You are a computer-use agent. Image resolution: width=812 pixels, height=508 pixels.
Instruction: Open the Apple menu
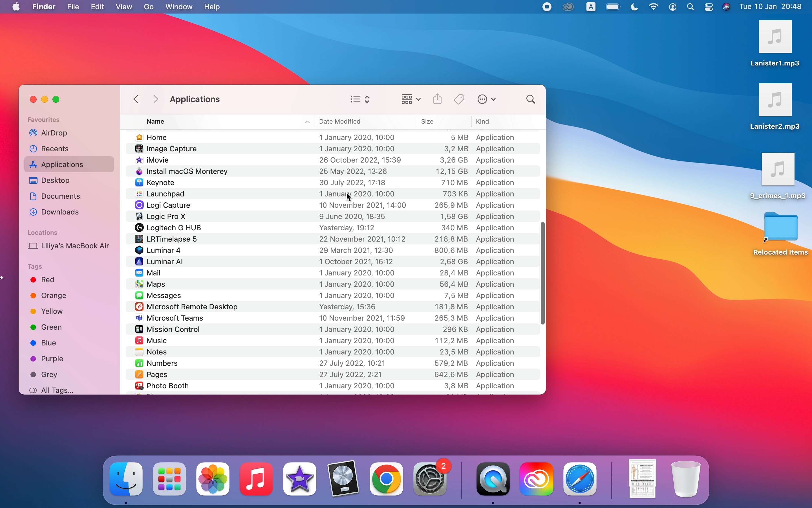[16, 7]
